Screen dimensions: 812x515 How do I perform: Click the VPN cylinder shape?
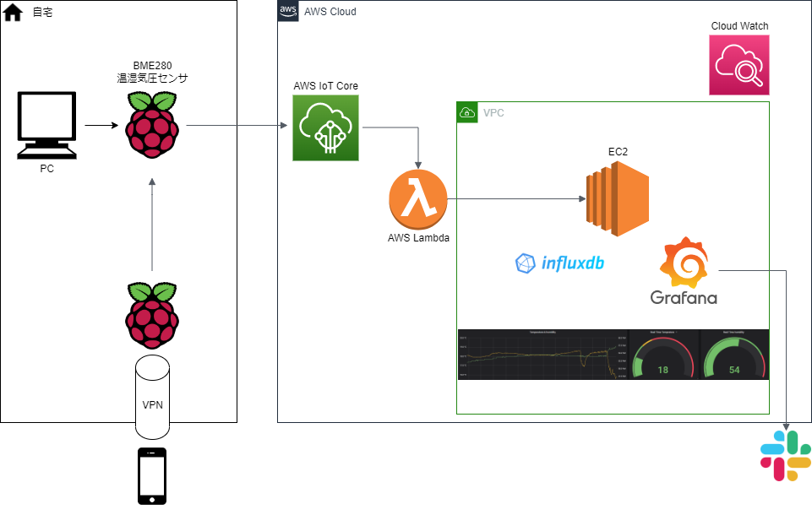(152, 397)
